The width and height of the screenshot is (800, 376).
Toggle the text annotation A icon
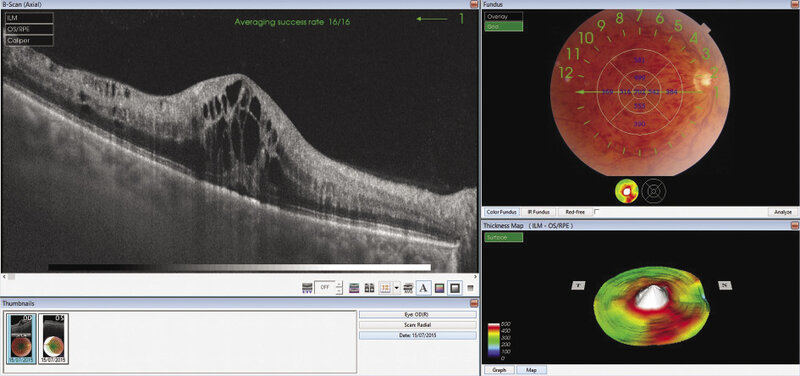click(x=423, y=288)
